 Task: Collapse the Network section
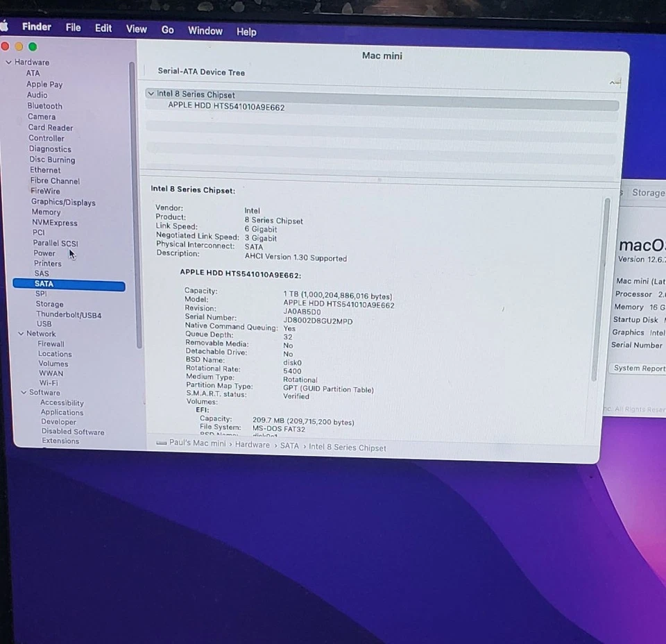[x=21, y=334]
